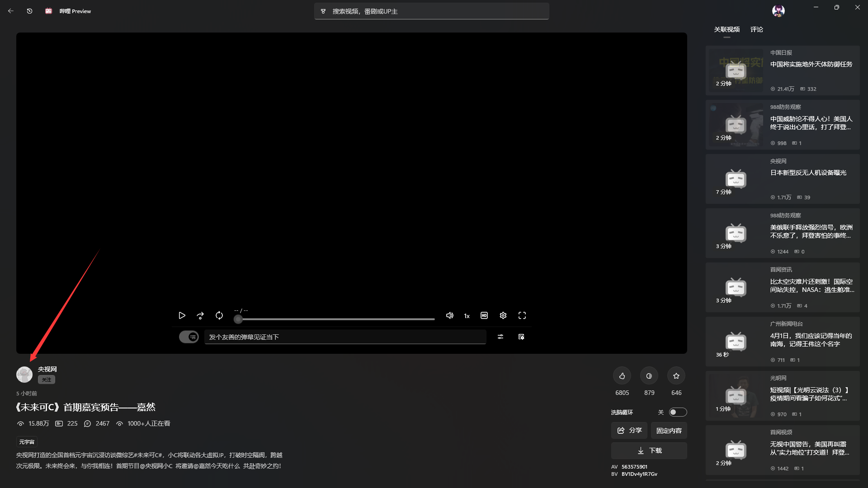
Task: Click the 广州新闻电台 uploader label
Action: click(787, 324)
